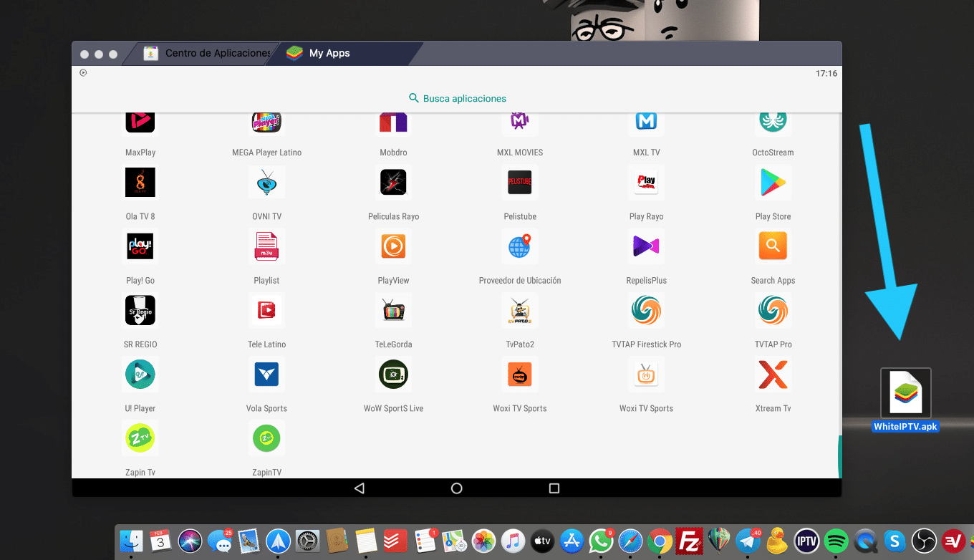The width and height of the screenshot is (974, 560).
Task: Click the Busca aplicaciones search field
Action: tap(457, 98)
